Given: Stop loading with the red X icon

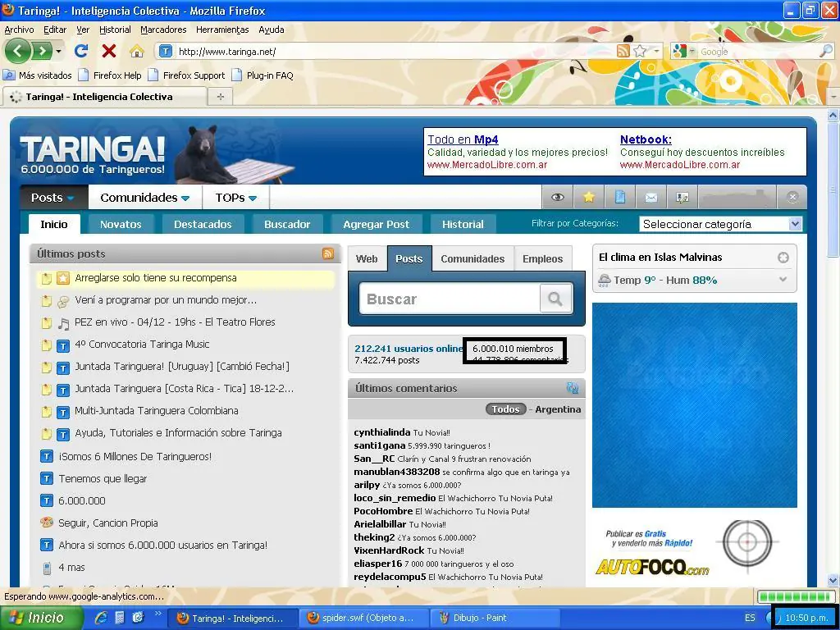Looking at the screenshot, I should tap(109, 52).
